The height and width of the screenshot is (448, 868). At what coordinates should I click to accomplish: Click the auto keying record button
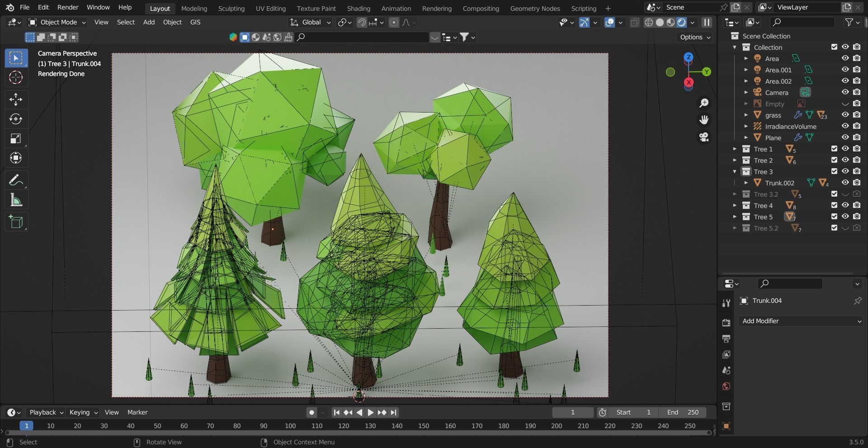(311, 412)
